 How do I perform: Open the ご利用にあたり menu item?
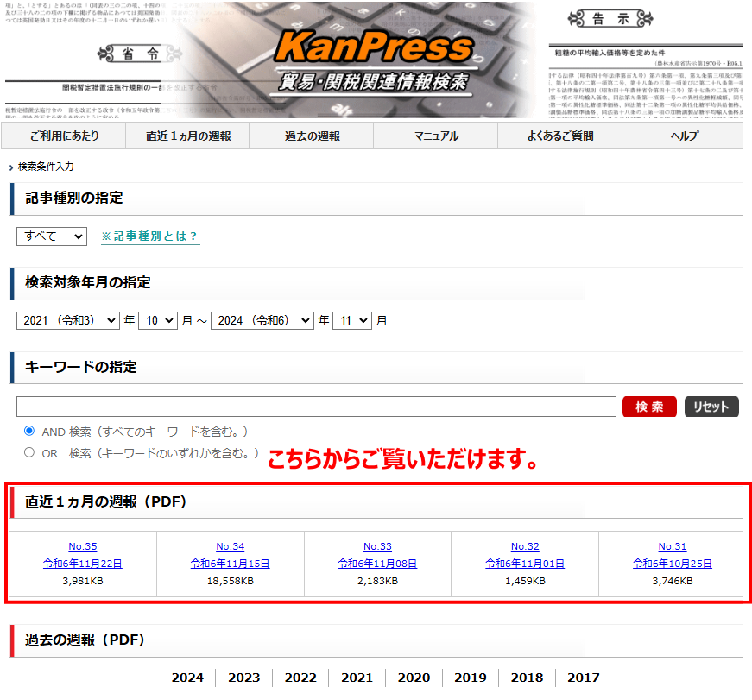pyautogui.click(x=64, y=136)
